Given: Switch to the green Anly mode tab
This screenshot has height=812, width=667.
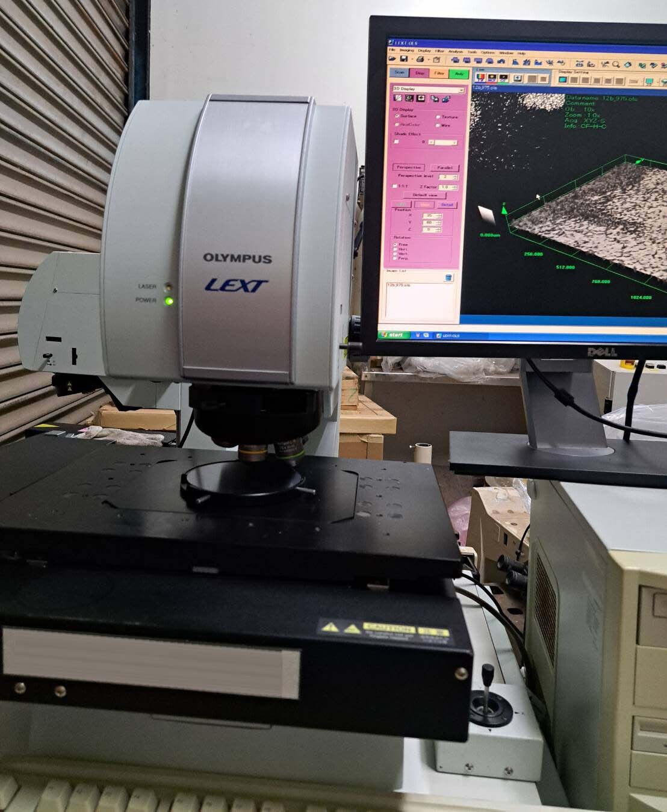Looking at the screenshot, I should (459, 74).
